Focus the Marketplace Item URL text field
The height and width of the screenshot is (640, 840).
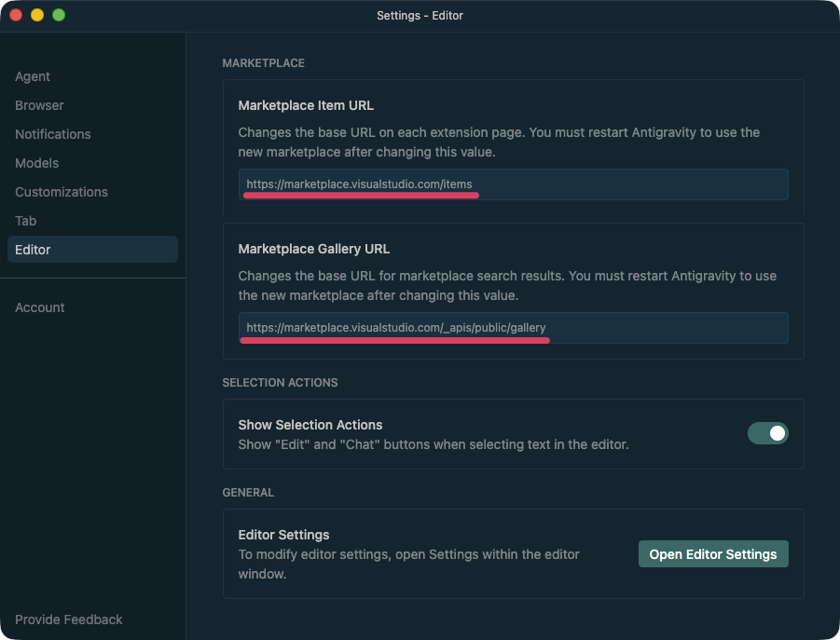(513, 184)
